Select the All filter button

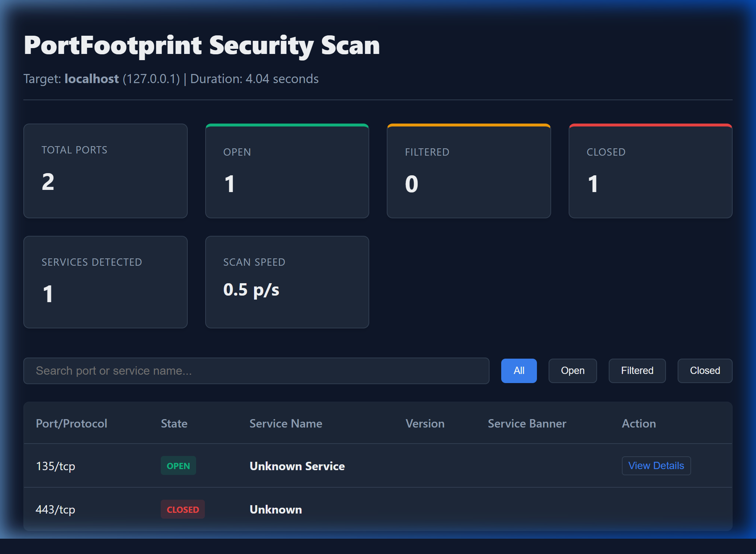tap(519, 371)
